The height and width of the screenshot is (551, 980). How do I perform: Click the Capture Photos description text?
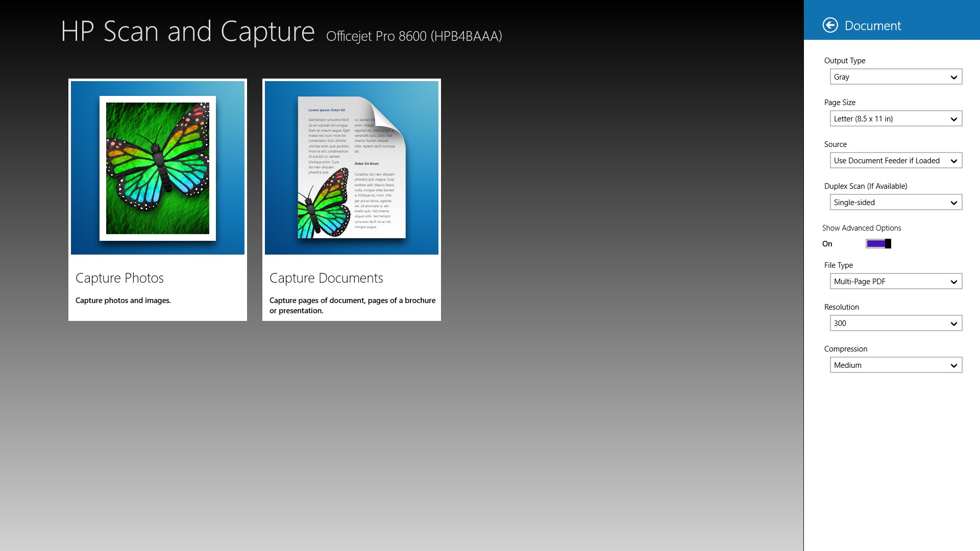coord(123,300)
